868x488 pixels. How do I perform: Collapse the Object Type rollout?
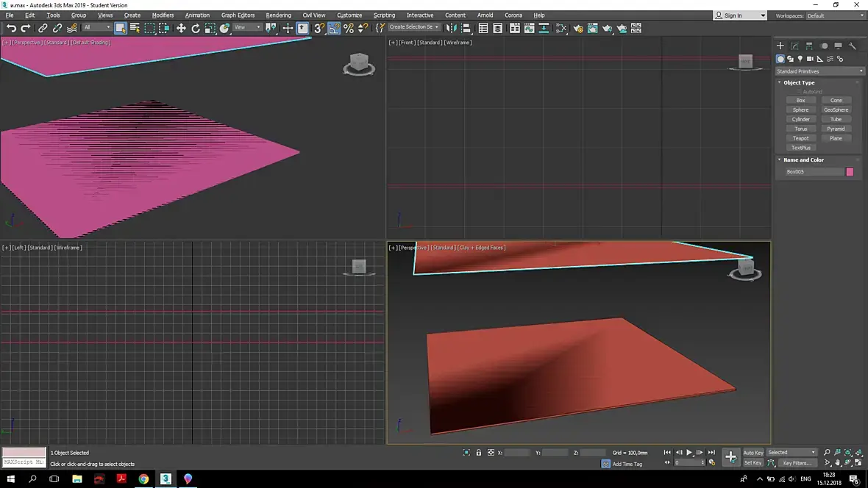point(799,83)
